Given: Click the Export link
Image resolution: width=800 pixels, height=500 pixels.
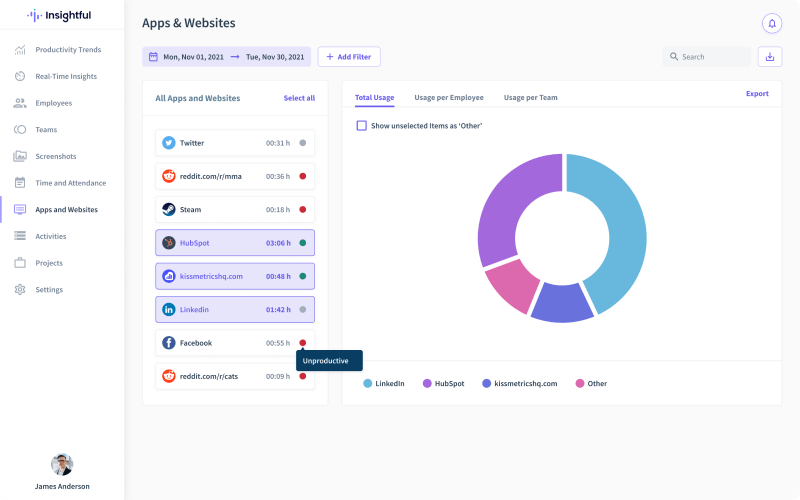Looking at the screenshot, I should pyautogui.click(x=757, y=94).
